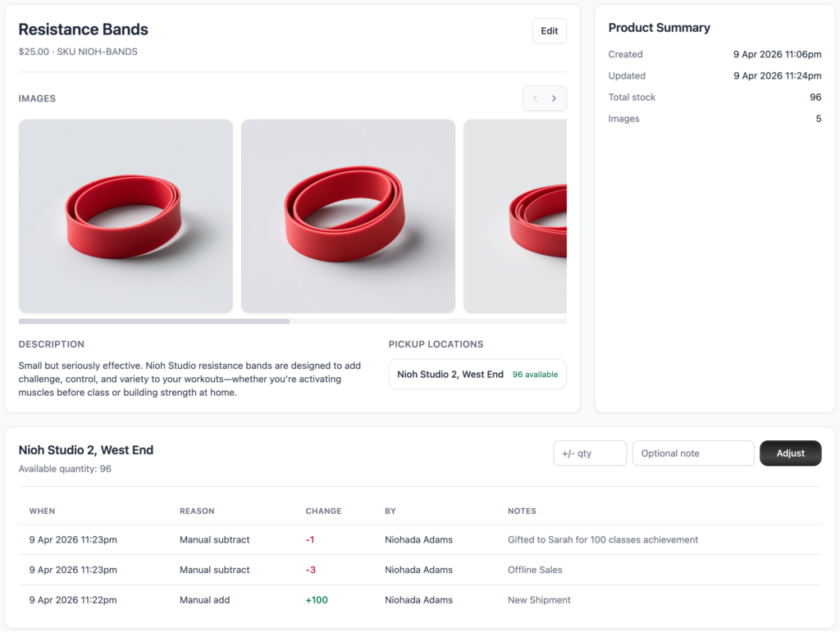Click the WHEN column header
Image resolution: width=840 pixels, height=632 pixels.
(x=43, y=511)
